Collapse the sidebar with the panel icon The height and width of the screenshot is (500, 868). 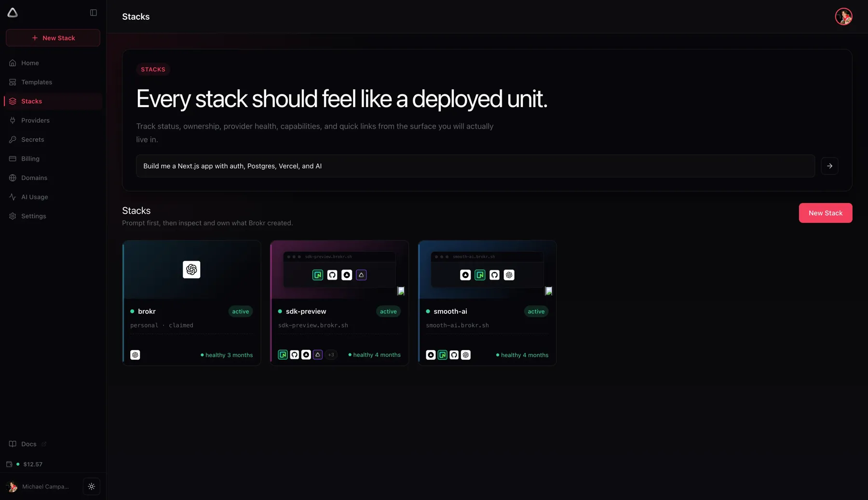click(x=94, y=13)
